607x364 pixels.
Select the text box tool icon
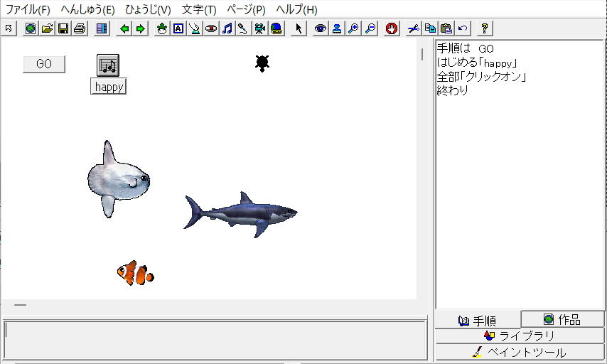coord(178,28)
